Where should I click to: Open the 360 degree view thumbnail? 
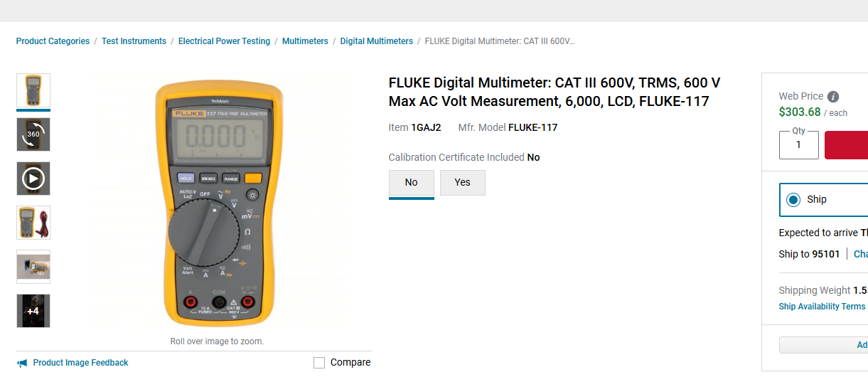point(33,134)
